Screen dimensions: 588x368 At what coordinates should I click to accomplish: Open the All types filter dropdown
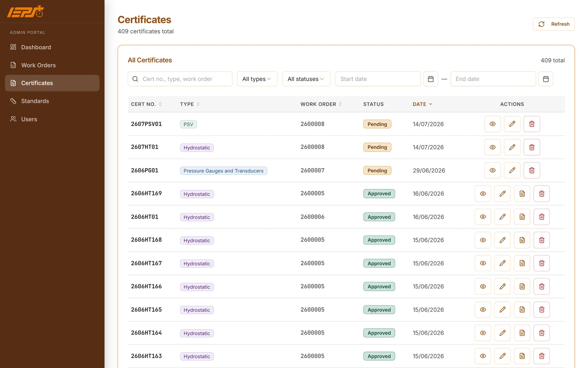(257, 79)
